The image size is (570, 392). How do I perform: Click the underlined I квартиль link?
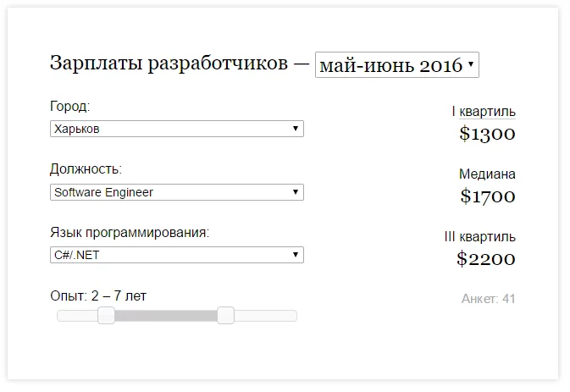click(x=483, y=112)
